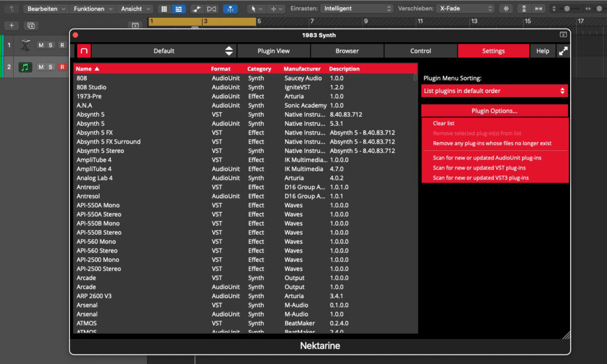Switch to the Plugin View tab
Viewport: 607px width, 364px height.
coord(273,51)
